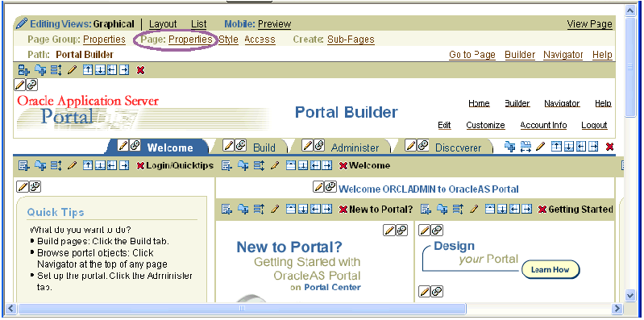Image resolution: width=644 pixels, height=320 pixels.
Task: Click Builder link in the Path row
Action: tap(520, 55)
